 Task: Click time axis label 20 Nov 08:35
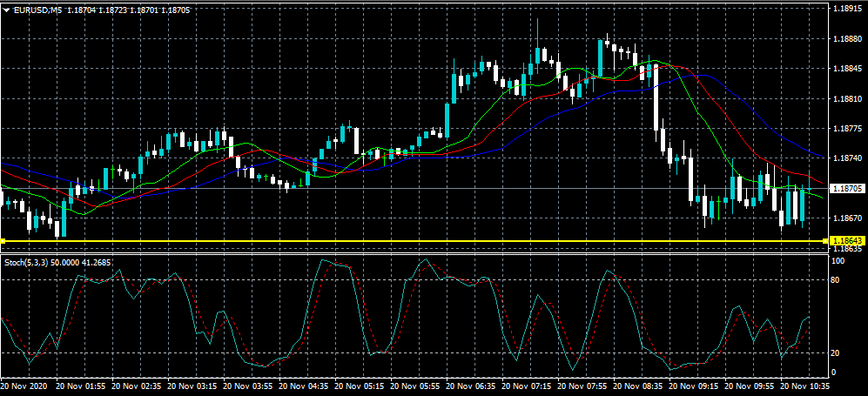point(638,385)
